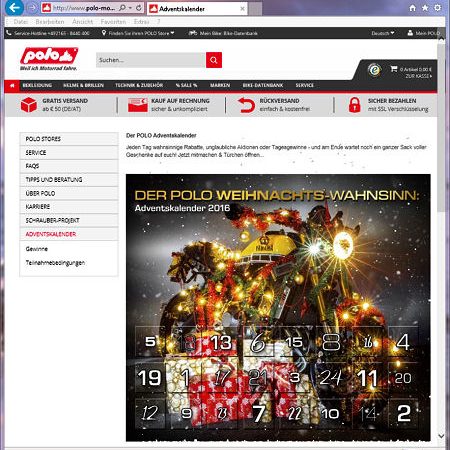Close the Adventskalender tab
The width and height of the screenshot is (450, 450).
242,9
